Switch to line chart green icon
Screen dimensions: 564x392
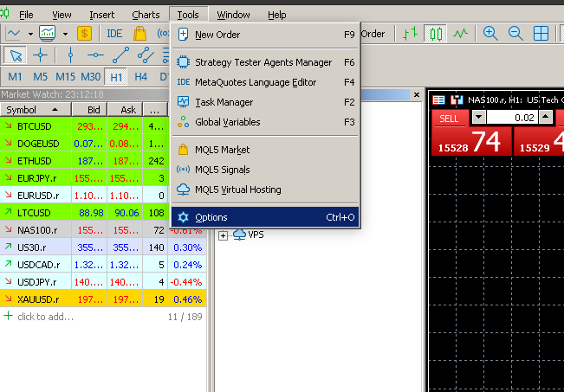click(460, 34)
